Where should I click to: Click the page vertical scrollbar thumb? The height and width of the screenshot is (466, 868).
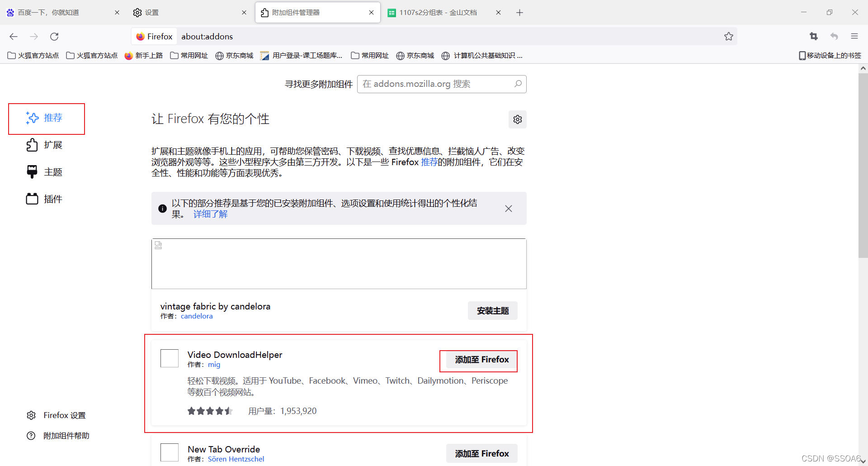(x=863, y=165)
